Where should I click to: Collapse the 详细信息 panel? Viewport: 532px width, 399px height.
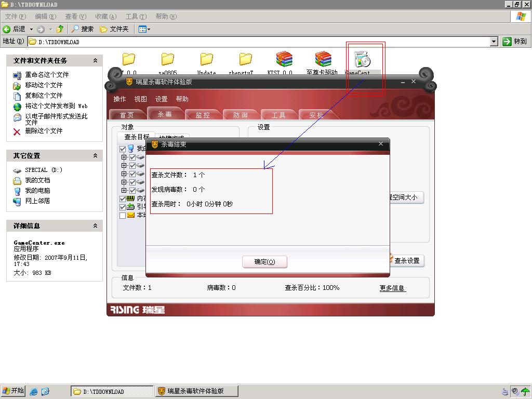point(96,225)
